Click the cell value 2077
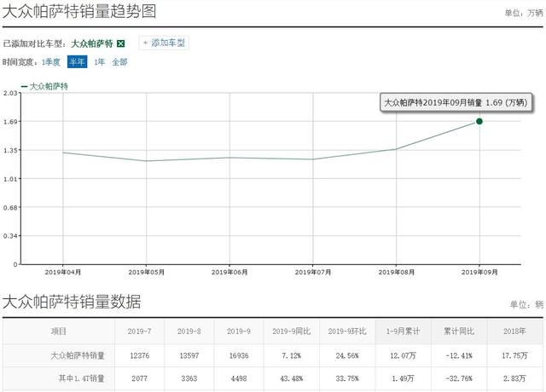This screenshot has height=392, width=546. (x=140, y=378)
